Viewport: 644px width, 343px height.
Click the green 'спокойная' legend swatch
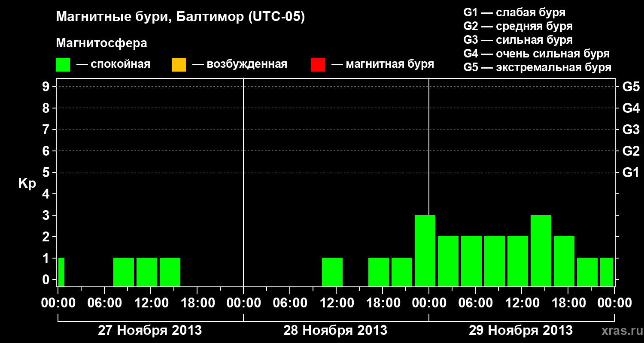(63, 65)
